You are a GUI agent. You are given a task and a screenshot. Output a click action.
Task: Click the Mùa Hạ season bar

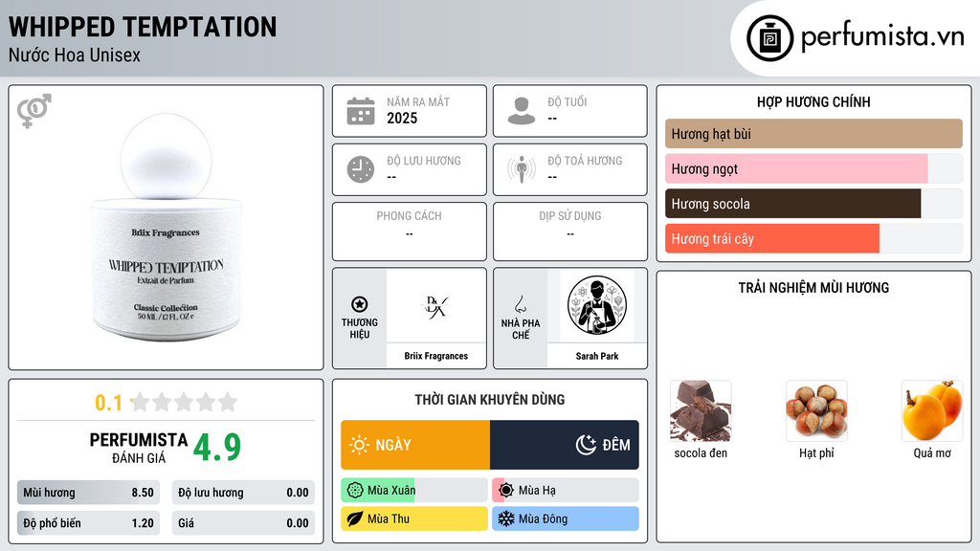click(x=566, y=491)
